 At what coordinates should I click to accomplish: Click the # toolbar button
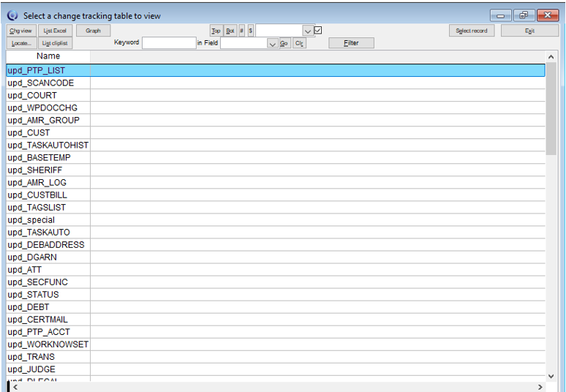click(242, 31)
